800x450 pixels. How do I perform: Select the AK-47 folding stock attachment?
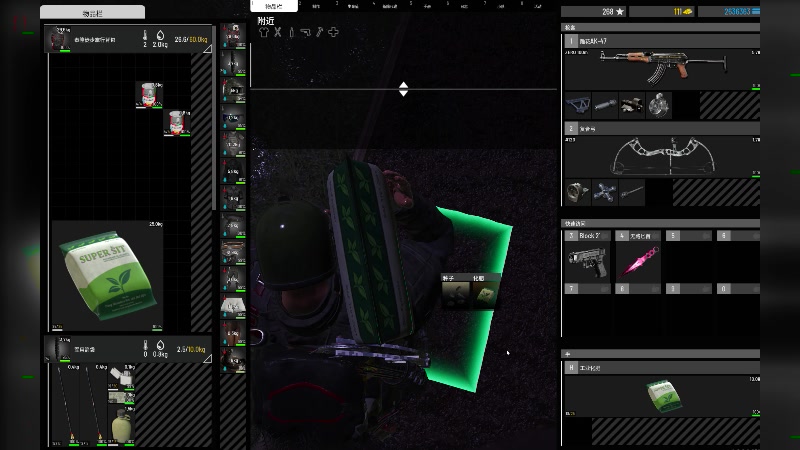tap(578, 106)
